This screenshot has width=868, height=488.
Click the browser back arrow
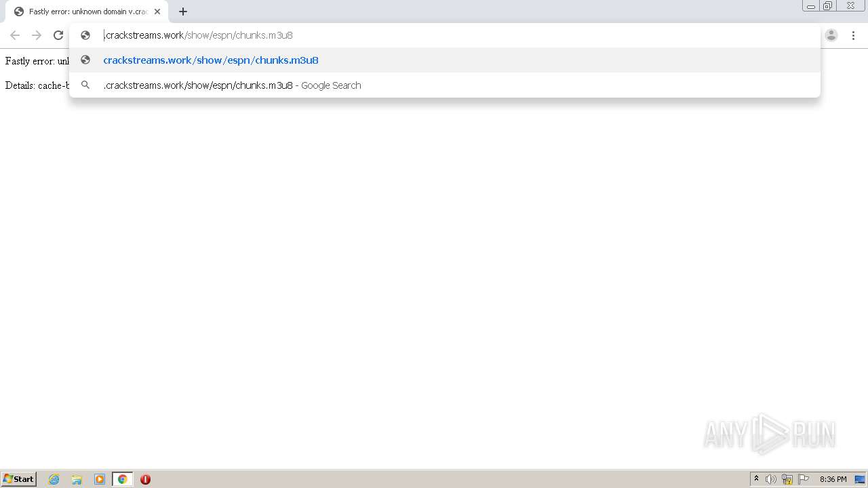point(15,35)
